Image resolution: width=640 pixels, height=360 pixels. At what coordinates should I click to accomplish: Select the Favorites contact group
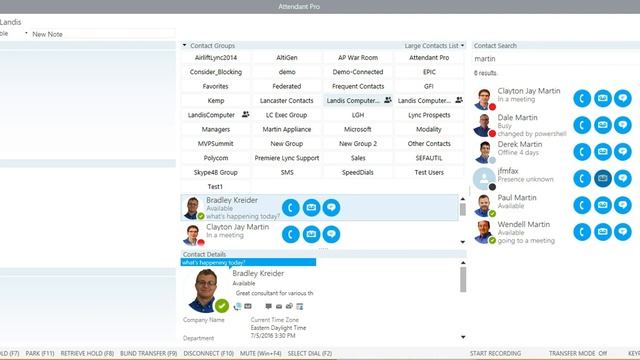[x=216, y=86]
